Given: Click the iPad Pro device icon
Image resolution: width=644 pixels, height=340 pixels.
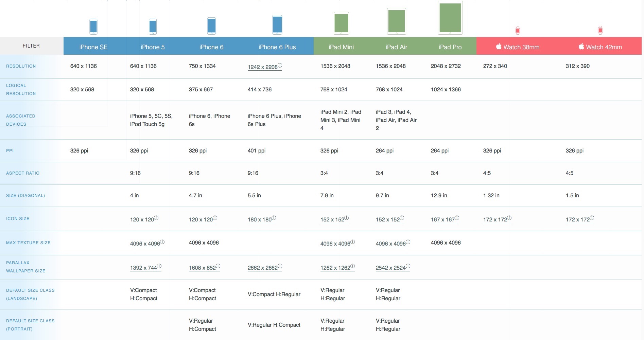Looking at the screenshot, I should [x=450, y=18].
